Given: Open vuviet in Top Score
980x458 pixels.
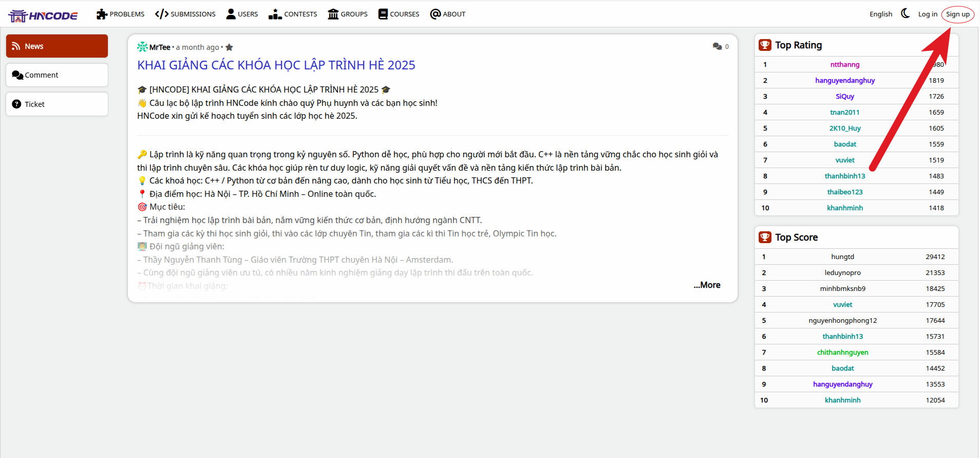Looking at the screenshot, I should tap(843, 304).
